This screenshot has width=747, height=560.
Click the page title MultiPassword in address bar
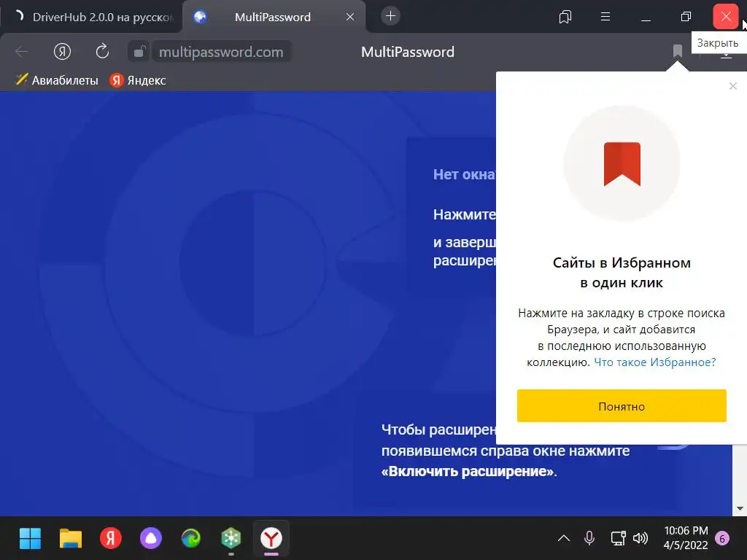(x=408, y=52)
